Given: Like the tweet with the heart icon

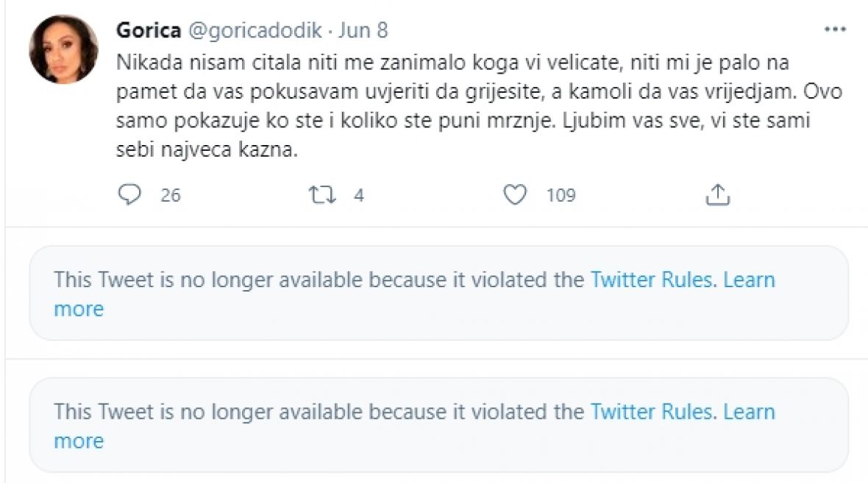Looking at the screenshot, I should [516, 194].
